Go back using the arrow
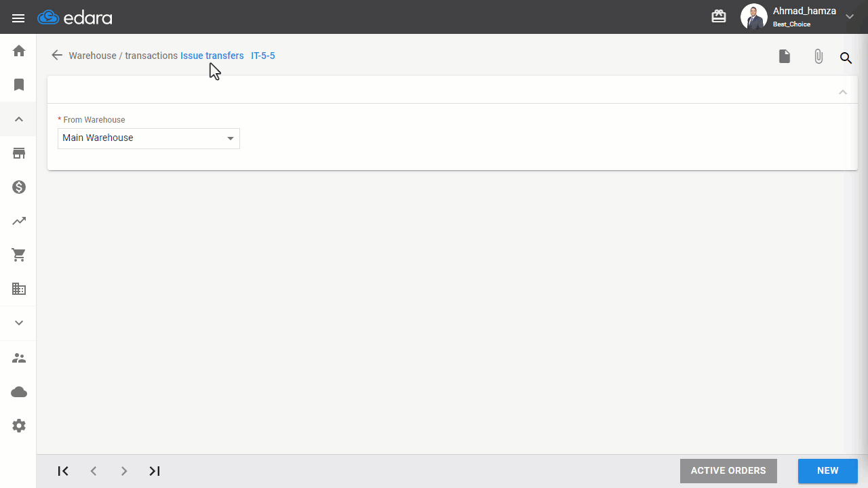This screenshot has width=868, height=488. pos(57,55)
